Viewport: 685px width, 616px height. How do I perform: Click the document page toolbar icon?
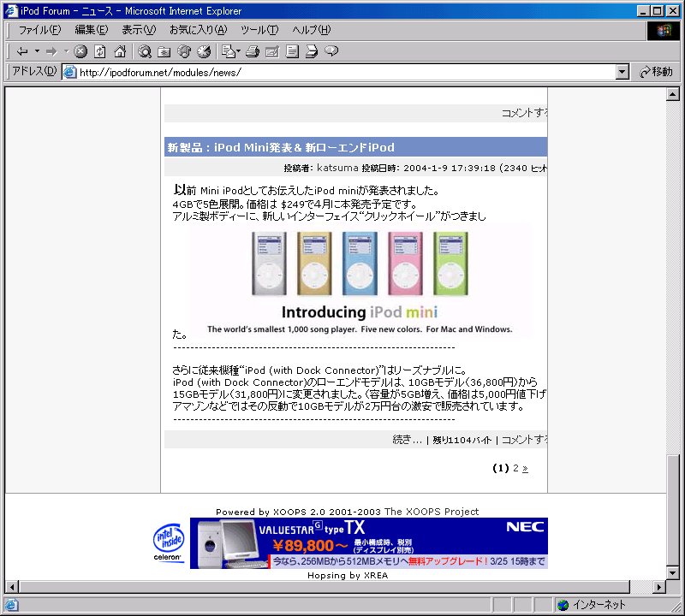point(292,51)
